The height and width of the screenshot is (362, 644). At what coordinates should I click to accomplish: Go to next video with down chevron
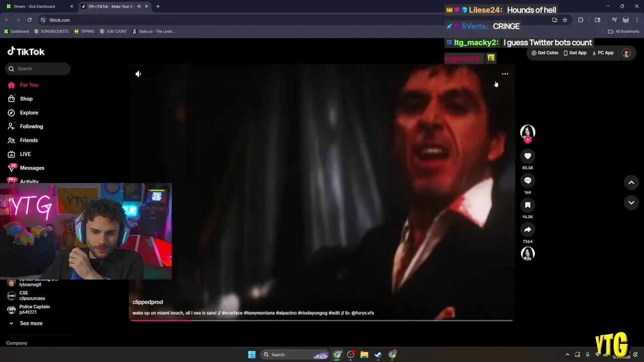(x=631, y=203)
